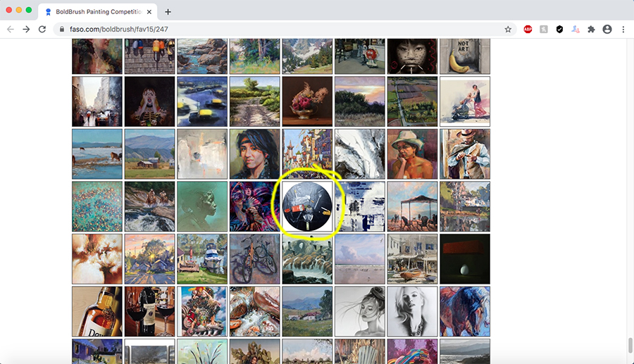Screen dimensions: 634x364
Task: Open the dirt road landscape painting
Action: [255, 101]
